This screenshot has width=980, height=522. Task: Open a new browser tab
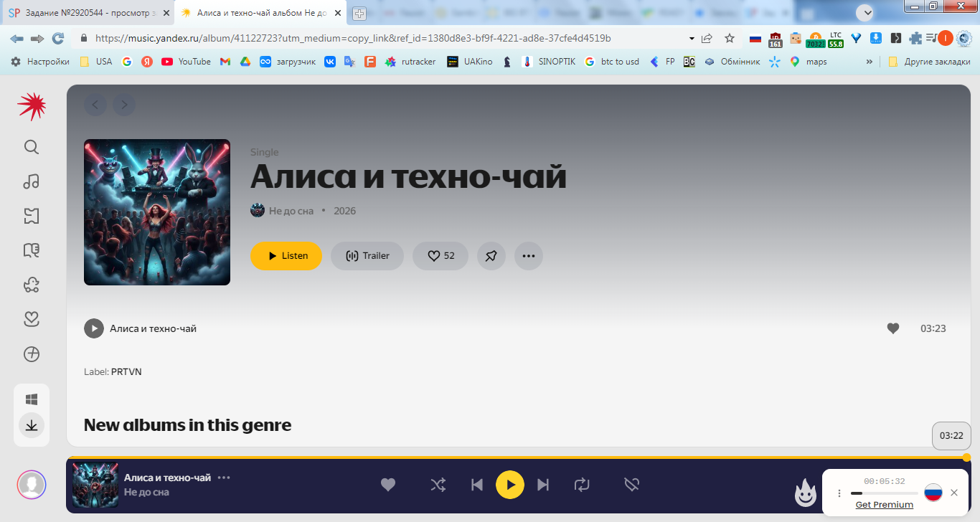click(359, 14)
